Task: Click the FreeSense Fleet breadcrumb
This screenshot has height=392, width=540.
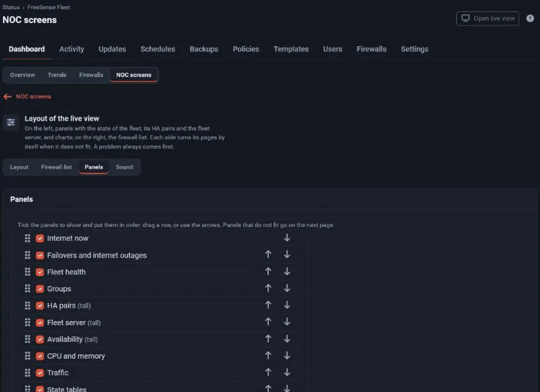Action: [x=49, y=7]
